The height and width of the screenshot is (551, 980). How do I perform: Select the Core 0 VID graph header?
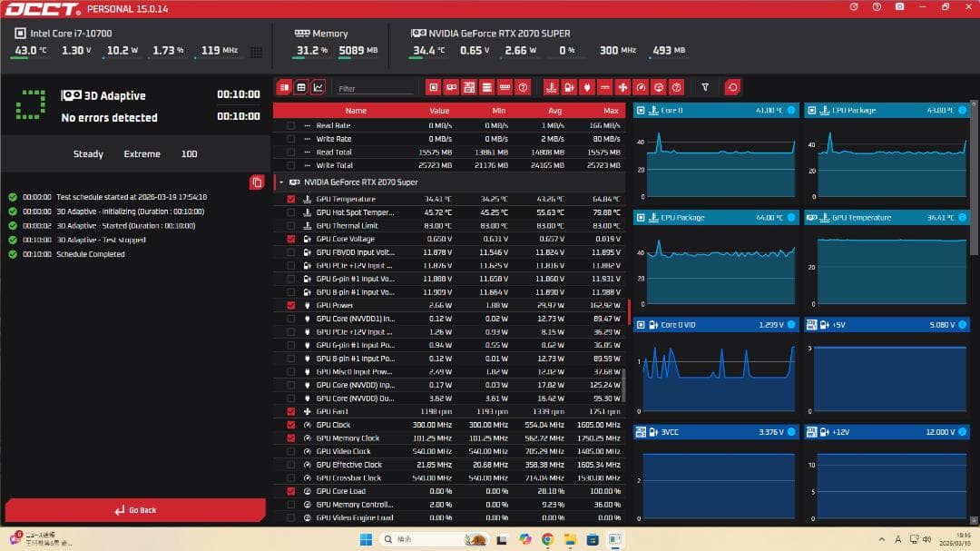[x=716, y=325]
